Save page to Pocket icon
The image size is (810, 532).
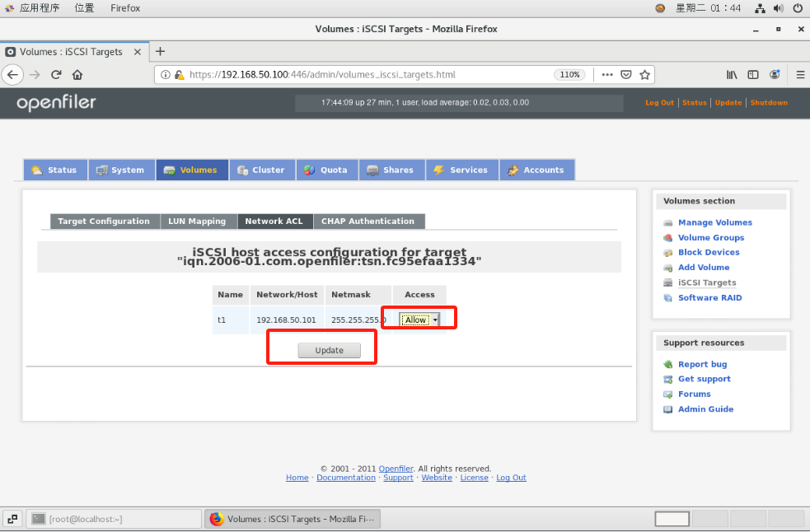click(x=626, y=75)
